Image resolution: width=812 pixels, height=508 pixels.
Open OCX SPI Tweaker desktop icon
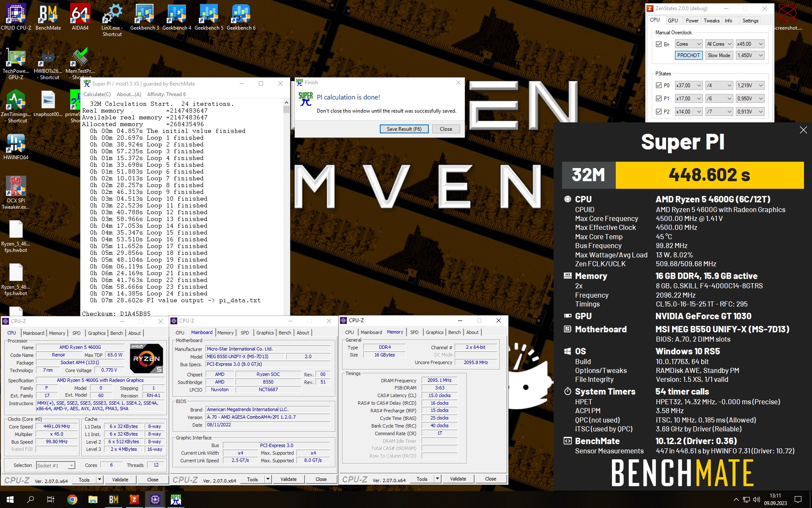(16, 193)
